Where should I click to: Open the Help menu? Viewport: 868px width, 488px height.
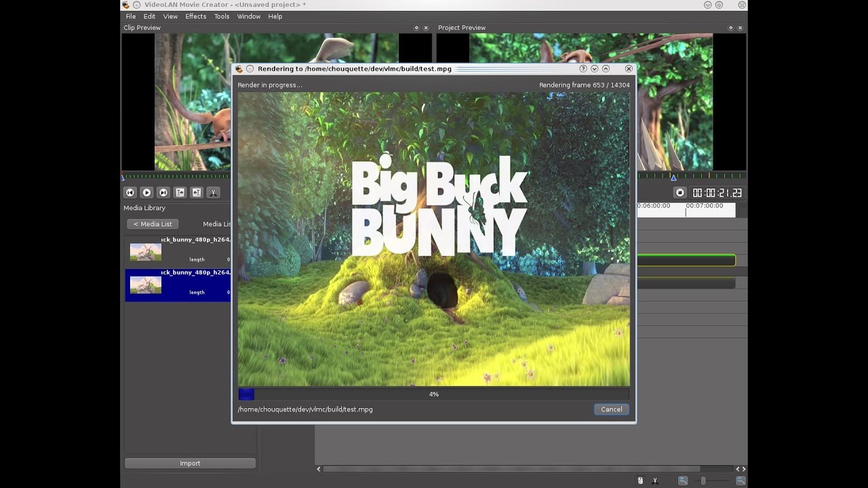pyautogui.click(x=275, y=16)
